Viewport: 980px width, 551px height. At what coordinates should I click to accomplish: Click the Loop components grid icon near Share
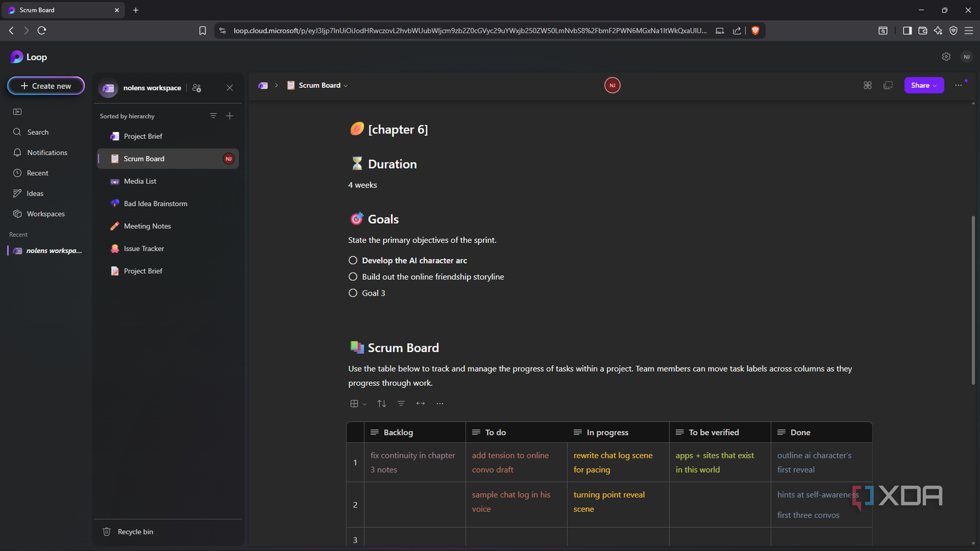868,85
